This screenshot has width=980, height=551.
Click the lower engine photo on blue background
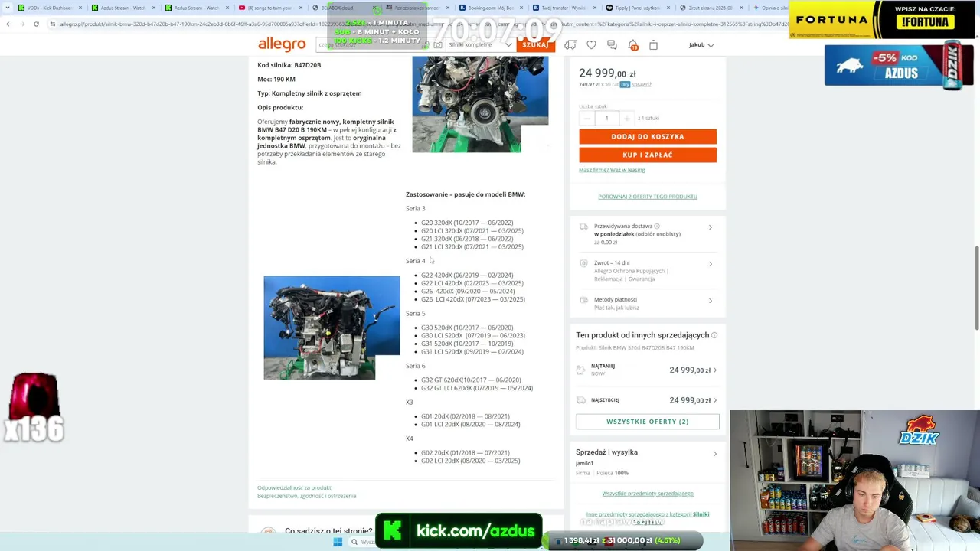tap(332, 328)
